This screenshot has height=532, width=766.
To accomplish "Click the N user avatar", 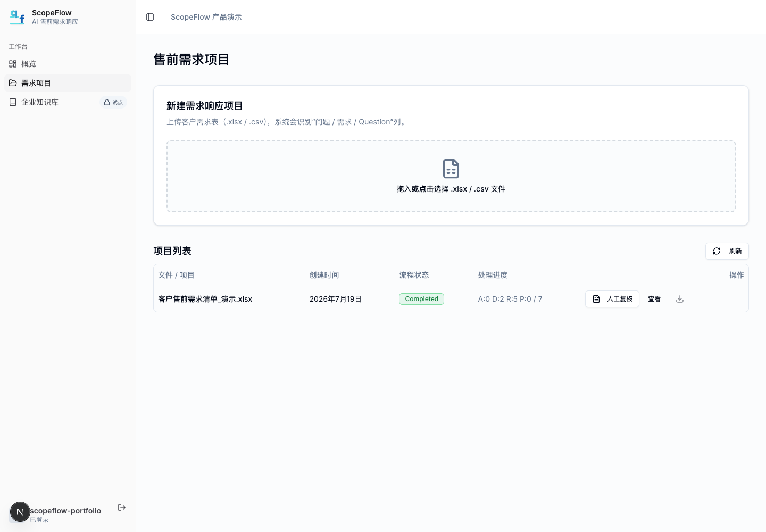I will [x=20, y=512].
